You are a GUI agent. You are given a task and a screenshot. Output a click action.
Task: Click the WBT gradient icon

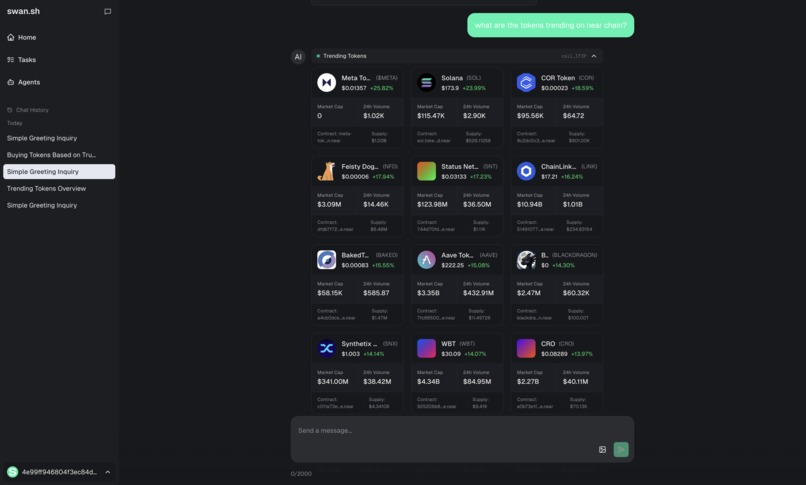(x=426, y=348)
